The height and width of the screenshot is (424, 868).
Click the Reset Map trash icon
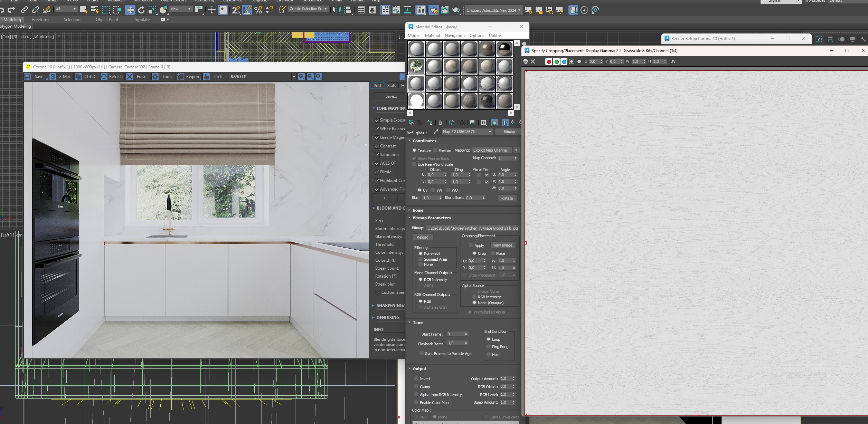(x=440, y=123)
